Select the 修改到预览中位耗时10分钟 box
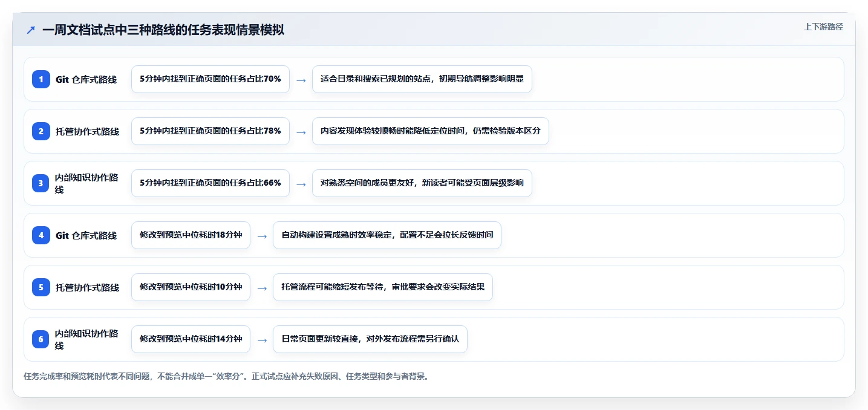Image resolution: width=868 pixels, height=410 pixels. tap(191, 287)
